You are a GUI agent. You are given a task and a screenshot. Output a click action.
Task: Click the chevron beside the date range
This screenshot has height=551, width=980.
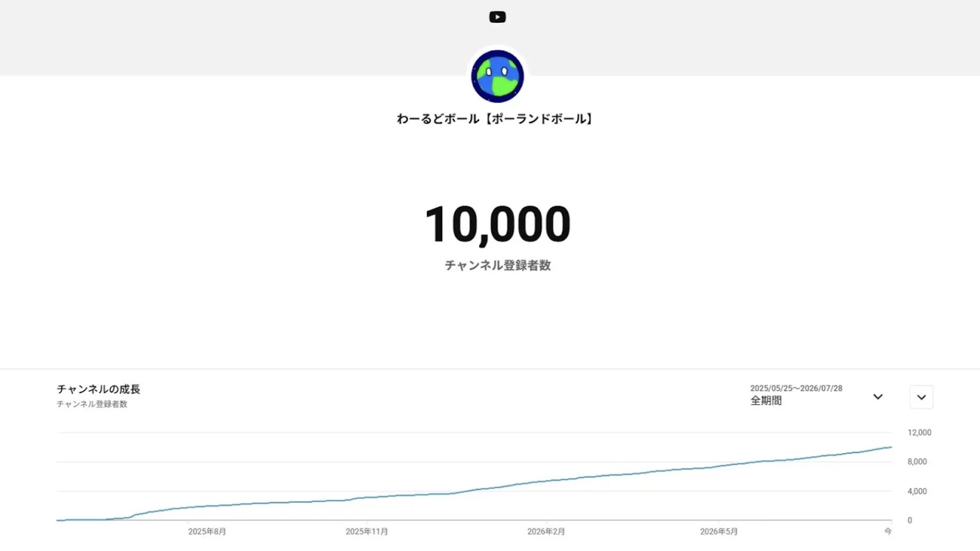[x=878, y=397]
